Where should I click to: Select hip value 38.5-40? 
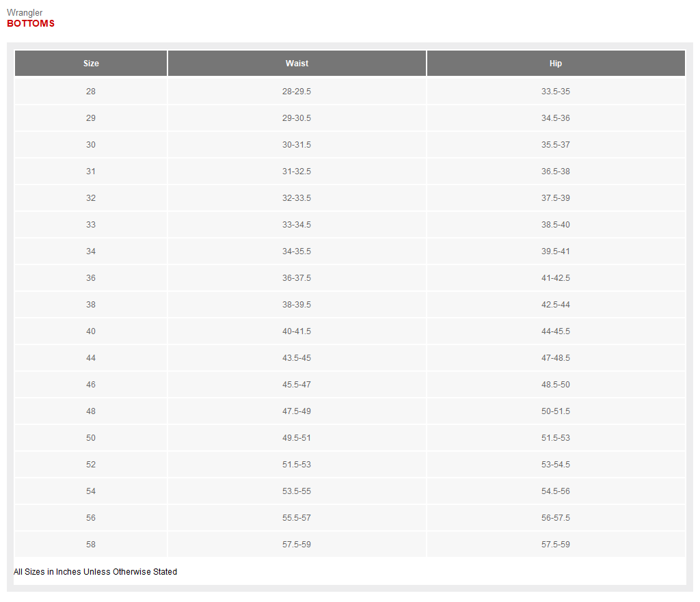click(556, 225)
